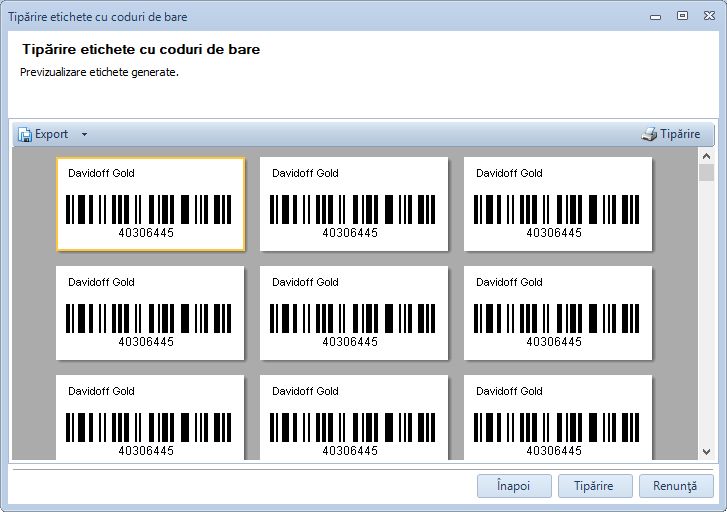Select the second-row middle barcode label
The image size is (727, 512).
click(354, 313)
